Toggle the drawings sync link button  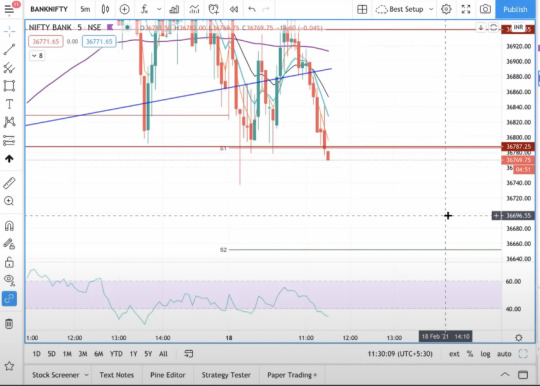9,299
